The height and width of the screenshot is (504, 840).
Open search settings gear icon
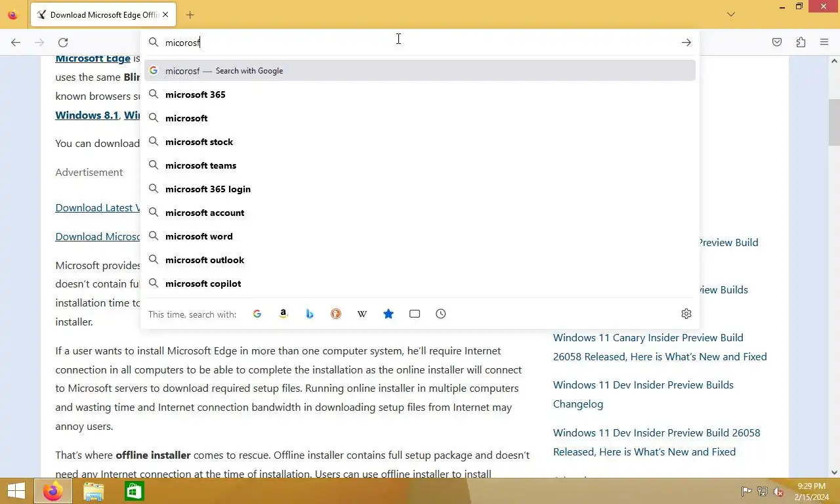686,314
